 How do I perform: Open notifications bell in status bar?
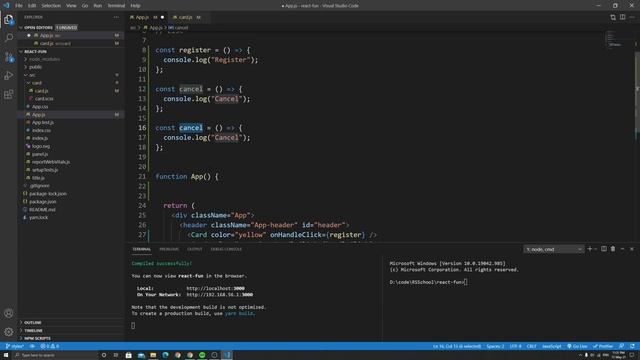pyautogui.click(x=632, y=346)
